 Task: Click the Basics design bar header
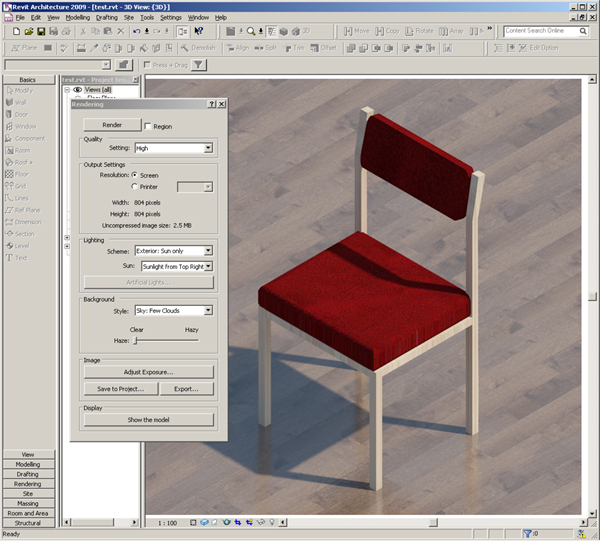(28, 80)
